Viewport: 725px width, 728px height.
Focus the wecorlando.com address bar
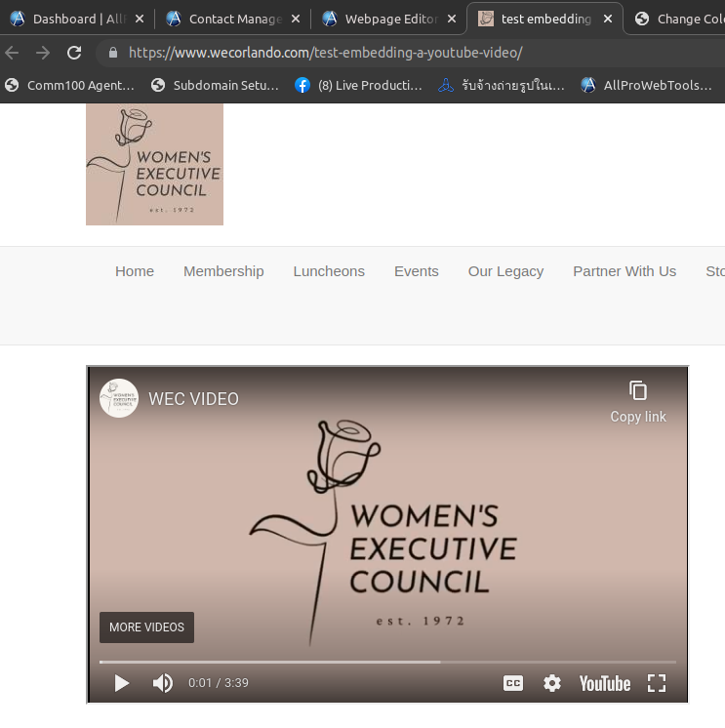click(x=326, y=53)
